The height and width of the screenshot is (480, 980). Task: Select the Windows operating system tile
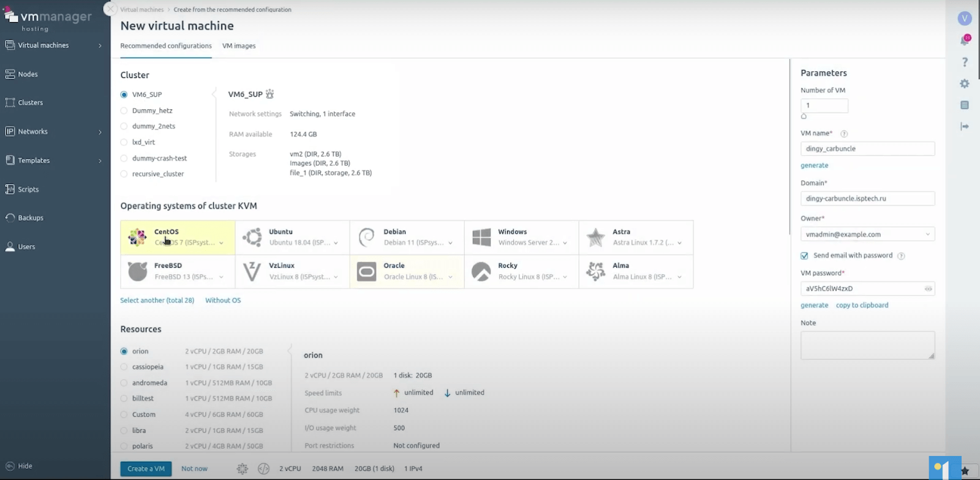tap(521, 237)
